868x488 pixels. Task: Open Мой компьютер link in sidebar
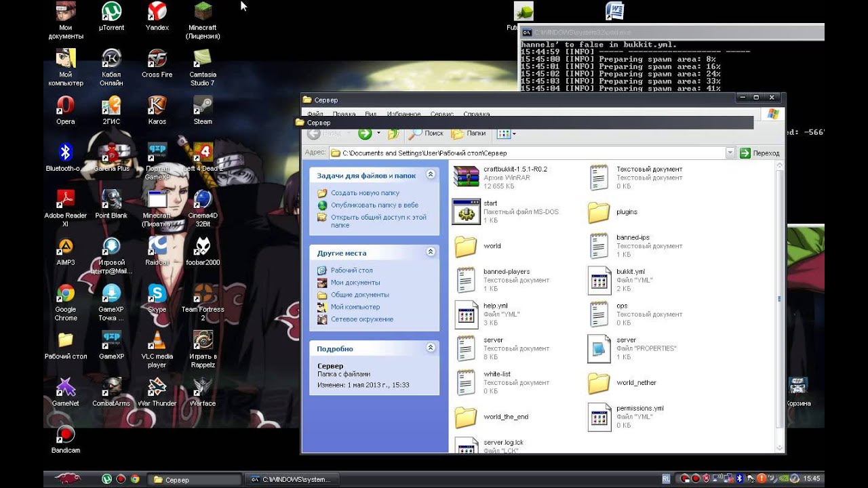[355, 307]
